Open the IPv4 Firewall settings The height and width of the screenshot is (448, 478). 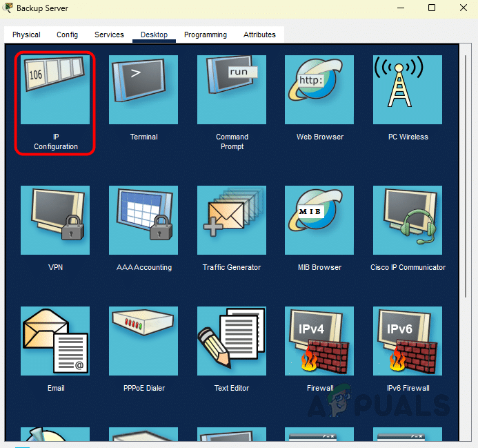(319, 341)
